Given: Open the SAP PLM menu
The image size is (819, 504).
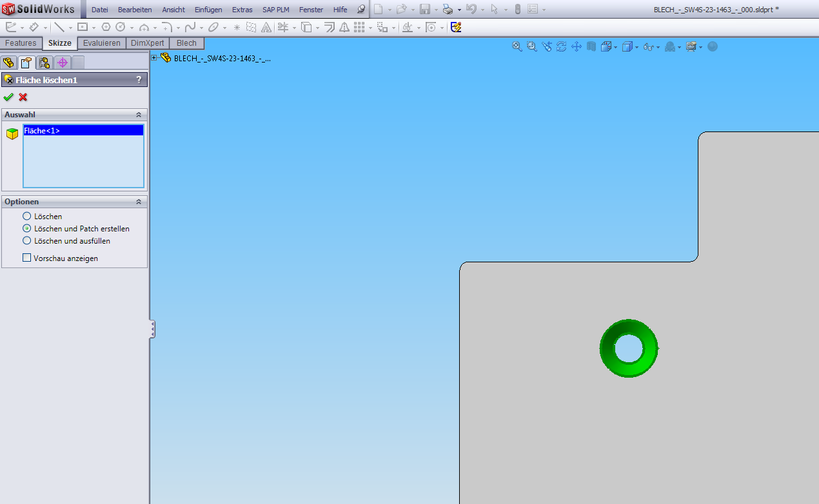Looking at the screenshot, I should point(276,10).
